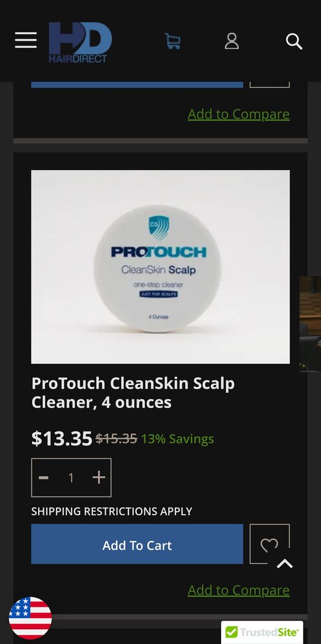This screenshot has height=644, width=321.
Task: Increase quantity with plus button
Action: click(x=99, y=478)
